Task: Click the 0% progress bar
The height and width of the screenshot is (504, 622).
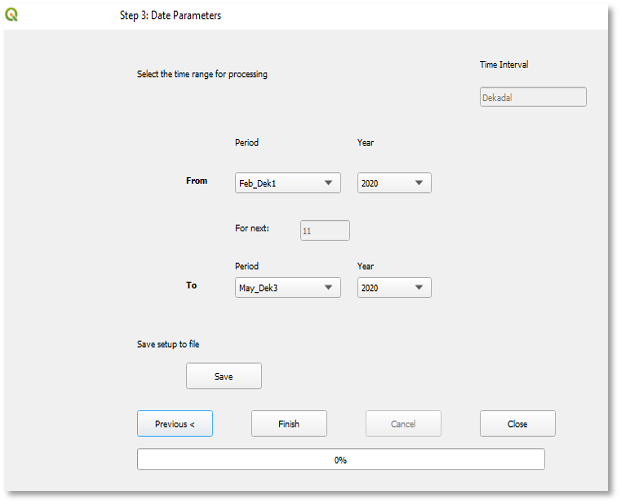Action: click(x=340, y=460)
